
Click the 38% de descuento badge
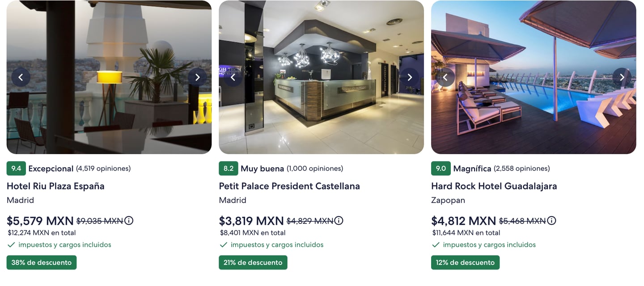(42, 262)
